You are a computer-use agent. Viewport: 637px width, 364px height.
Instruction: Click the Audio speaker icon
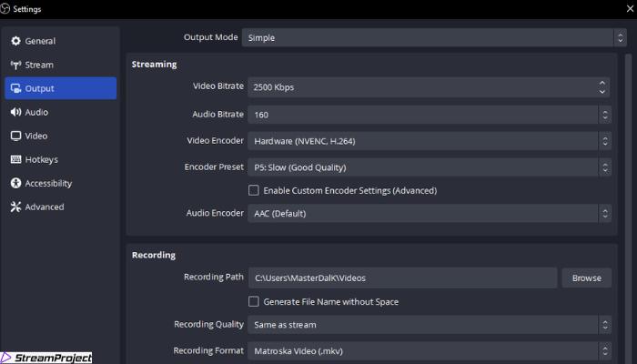click(x=15, y=112)
